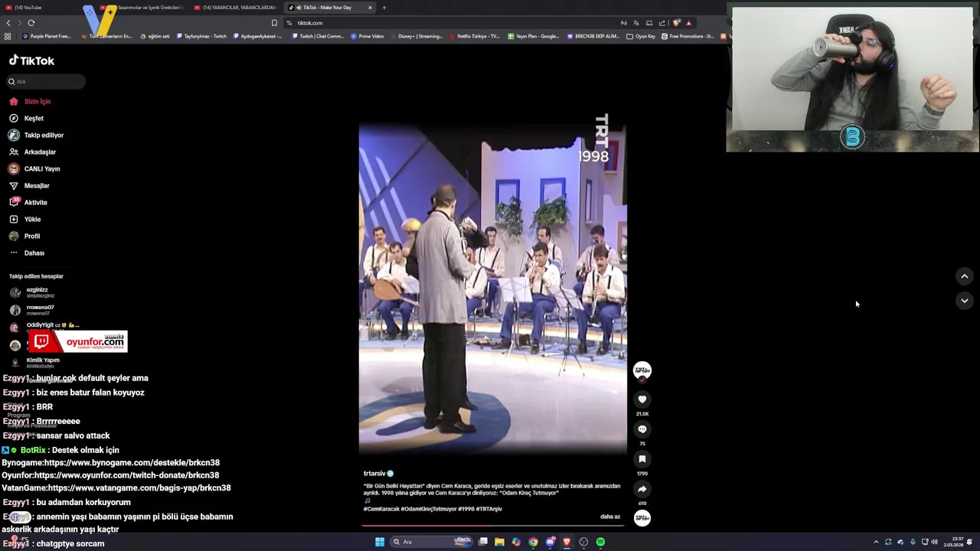
Task: Go to next video with down arrow
Action: click(x=965, y=301)
